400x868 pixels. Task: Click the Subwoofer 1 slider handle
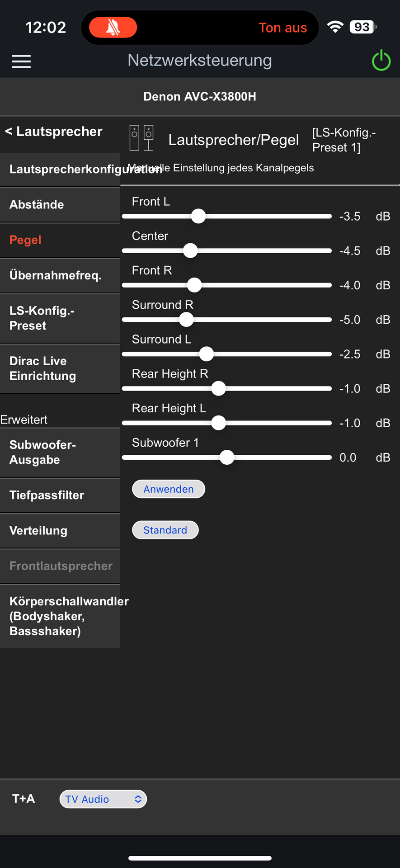[x=227, y=457]
